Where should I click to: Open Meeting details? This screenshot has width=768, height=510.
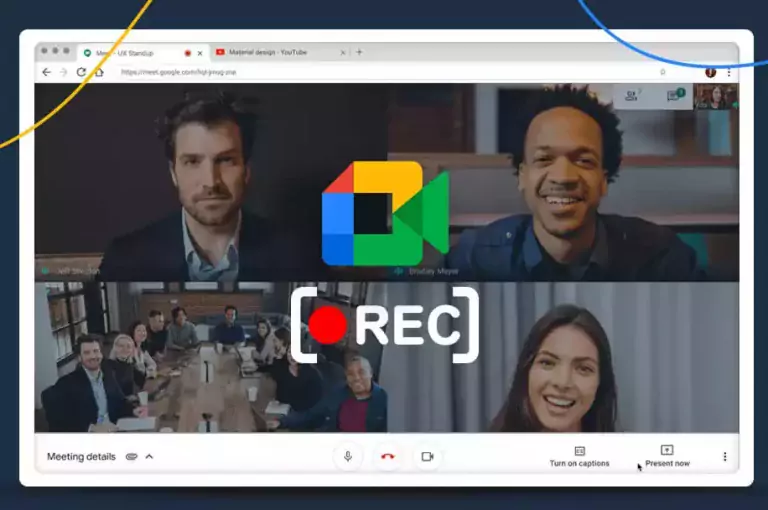click(81, 457)
